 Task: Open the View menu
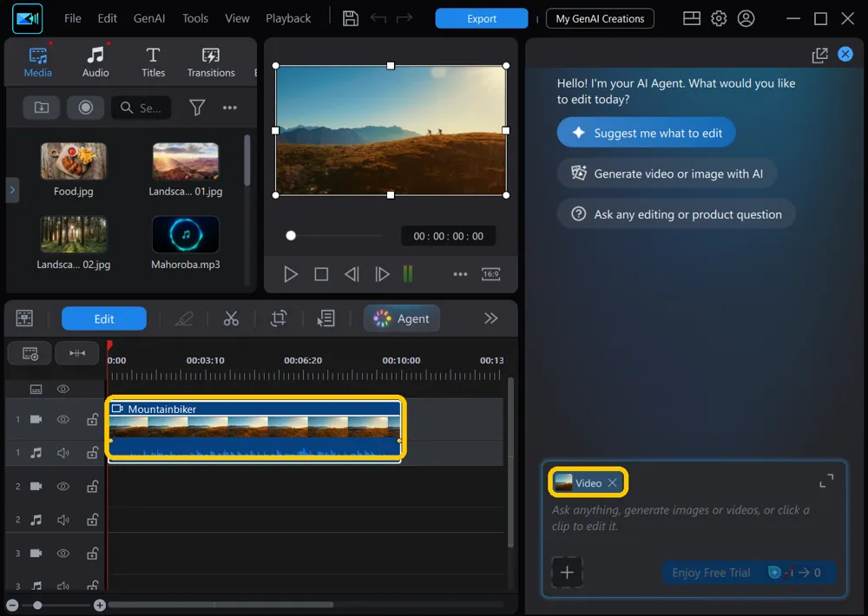click(237, 18)
